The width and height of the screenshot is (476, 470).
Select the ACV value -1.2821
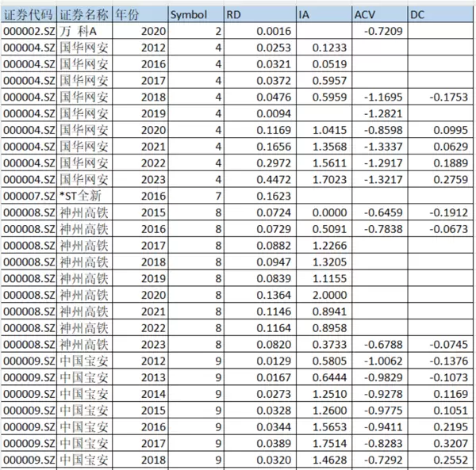tap(385, 113)
